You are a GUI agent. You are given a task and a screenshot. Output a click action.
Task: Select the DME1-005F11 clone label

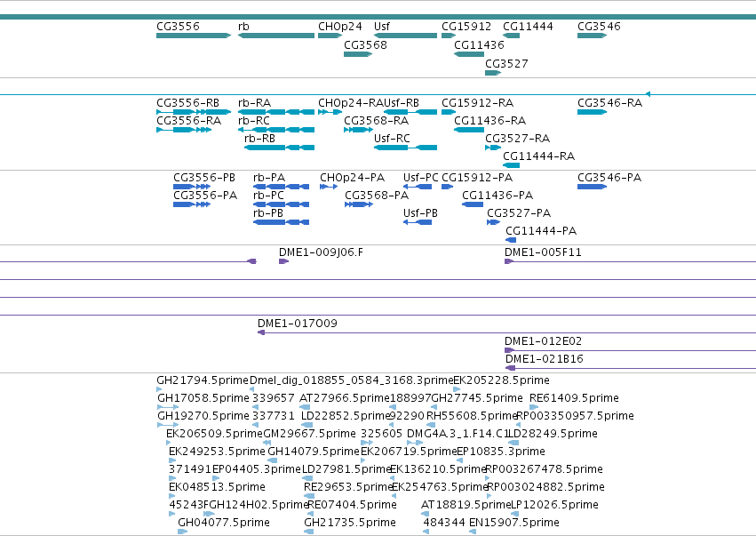tap(543, 252)
